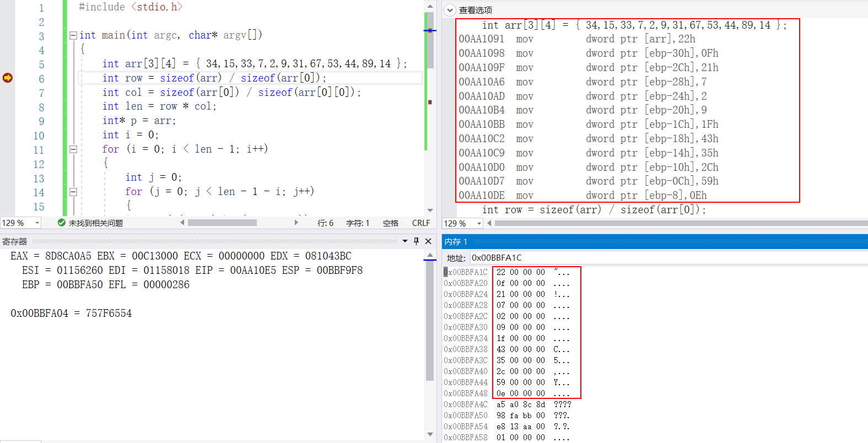868x443 pixels.
Task: Open the disassembly zoom 129 % dropdown
Action: pyautogui.click(x=479, y=223)
